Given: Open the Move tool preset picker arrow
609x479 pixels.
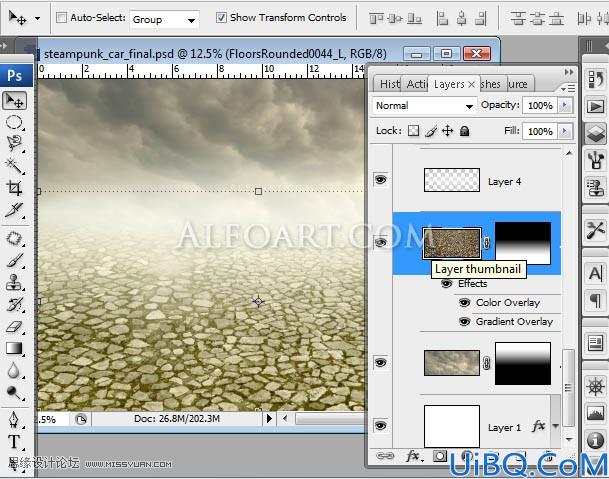Looking at the screenshot, I should [38, 18].
